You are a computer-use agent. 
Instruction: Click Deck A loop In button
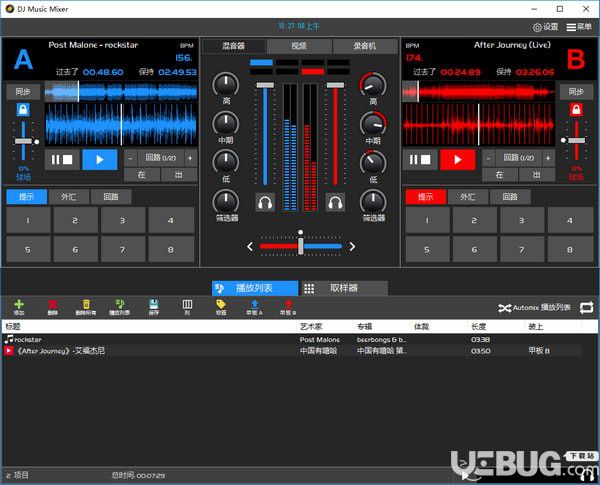[x=142, y=175]
